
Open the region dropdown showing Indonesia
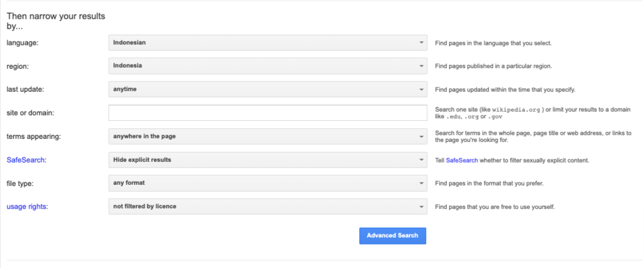coord(268,66)
